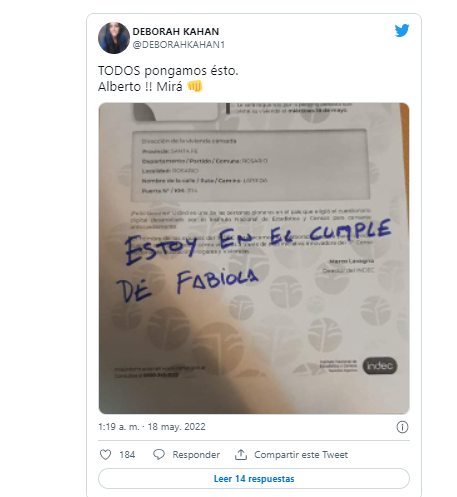Viewport: 457px width, 497px height.
Task: Click the indec logo in the photo
Action: point(380,366)
